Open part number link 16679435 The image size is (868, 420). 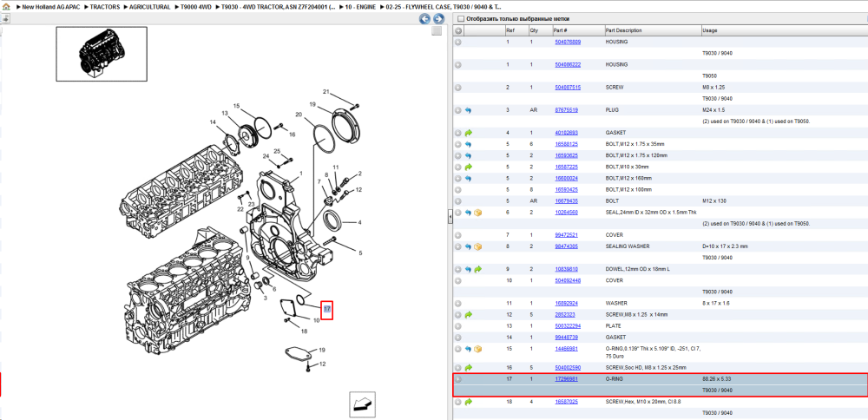point(566,200)
